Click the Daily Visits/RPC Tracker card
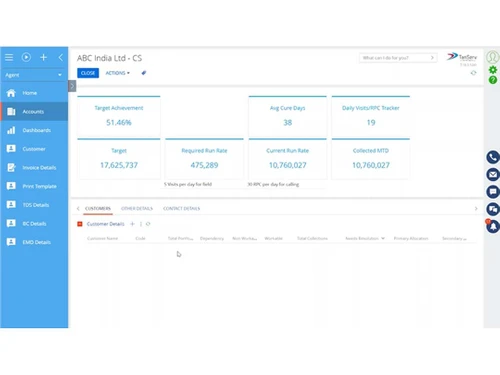The width and height of the screenshot is (500, 375). coord(371,116)
